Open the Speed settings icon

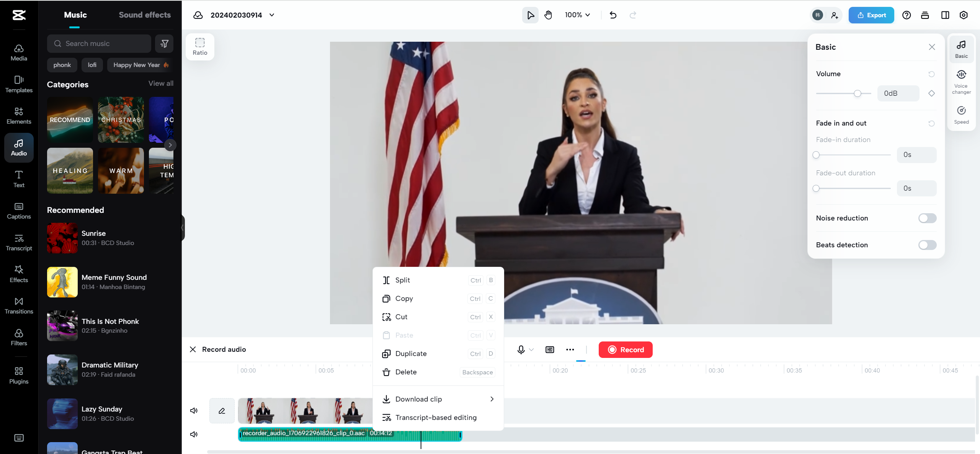[x=961, y=115]
